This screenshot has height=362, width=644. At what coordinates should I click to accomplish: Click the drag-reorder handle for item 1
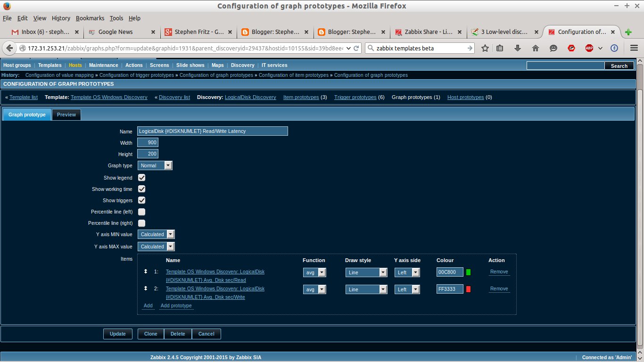145,272
